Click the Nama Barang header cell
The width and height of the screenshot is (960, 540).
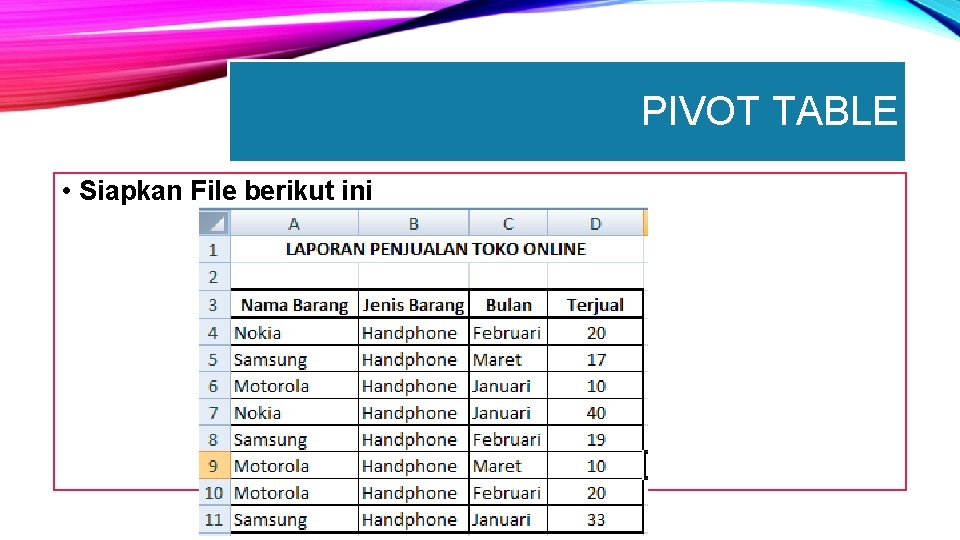tap(294, 304)
